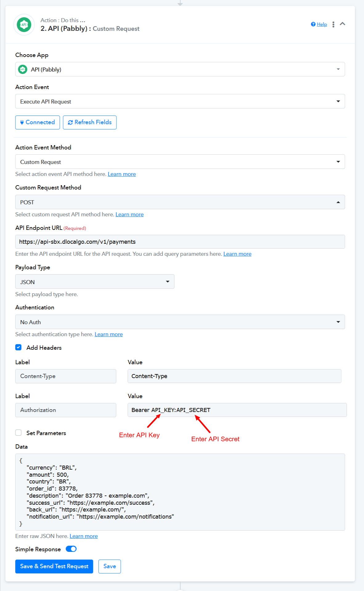Turn off the Simple Response toggle
This screenshot has width=364, height=591.
[x=71, y=549]
